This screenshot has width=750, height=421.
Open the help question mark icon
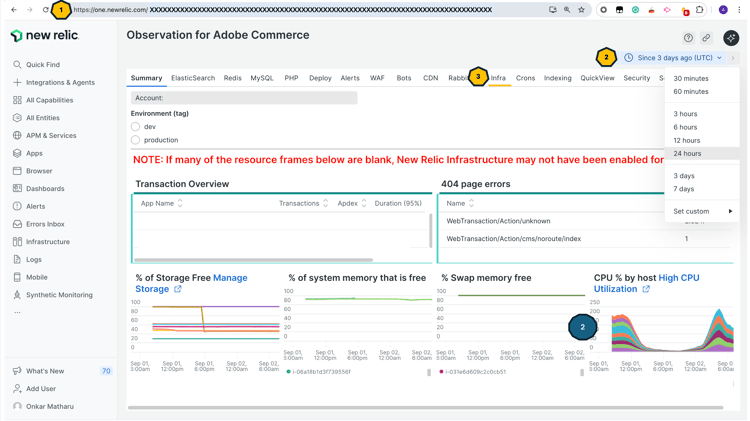pos(688,38)
